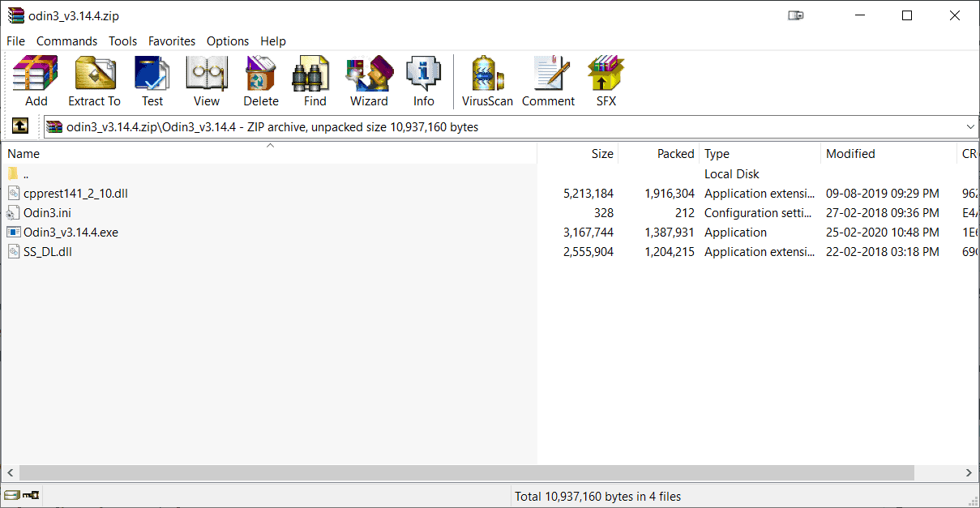The width and height of the screenshot is (980, 508).
Task: Click the WinRAR title bar icon
Action: 15,15
